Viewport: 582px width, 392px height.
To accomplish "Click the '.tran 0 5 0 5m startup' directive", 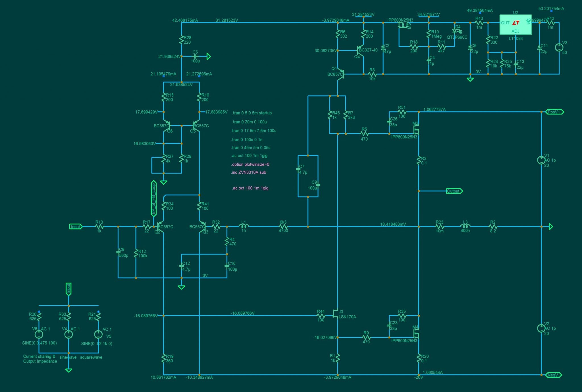I will (252, 113).
